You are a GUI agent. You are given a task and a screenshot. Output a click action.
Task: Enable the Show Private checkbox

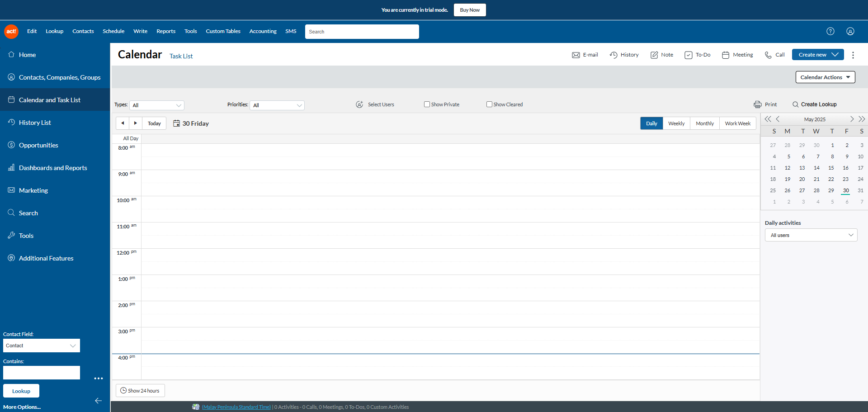point(427,104)
